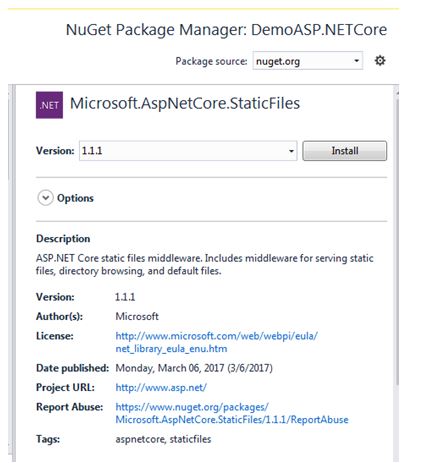
Task: Click the purple .NET package icon
Action: click(49, 105)
